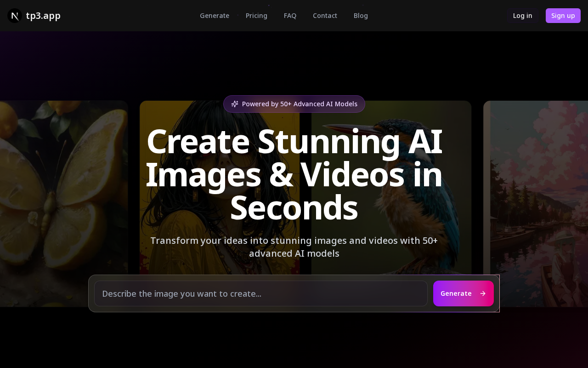Click the 'Transform your ideas into stunning images' subtitle
The image size is (588, 368).
click(x=294, y=247)
